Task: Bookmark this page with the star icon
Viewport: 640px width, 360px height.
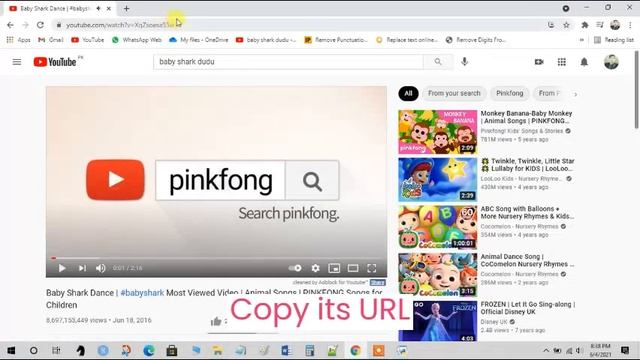Action: click(566, 25)
